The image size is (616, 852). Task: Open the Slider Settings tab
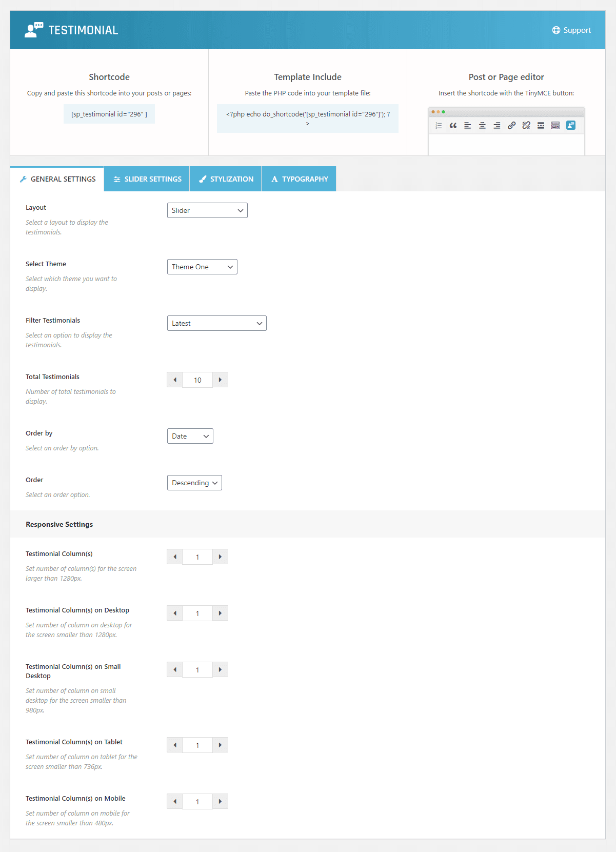click(147, 179)
